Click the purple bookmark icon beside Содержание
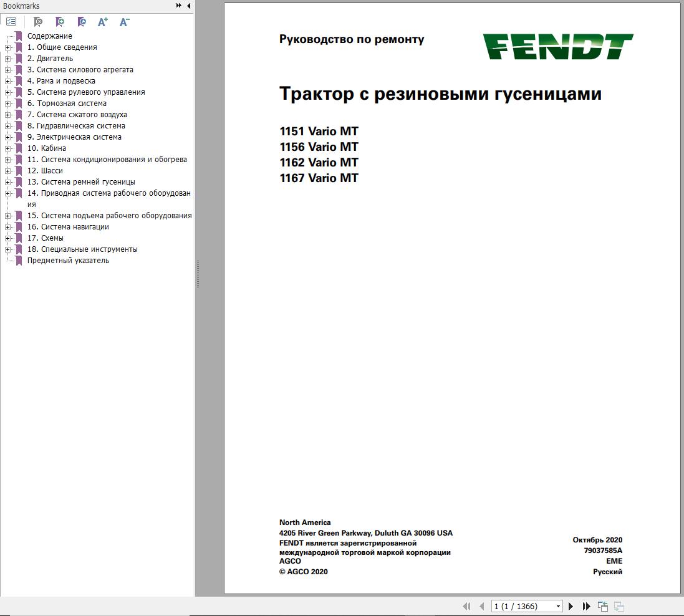This screenshot has width=684, height=616. coord(19,36)
